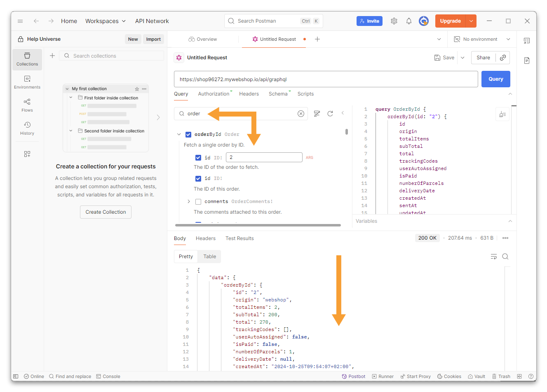Open the documentation icon in the right sidebar

pyautogui.click(x=527, y=61)
